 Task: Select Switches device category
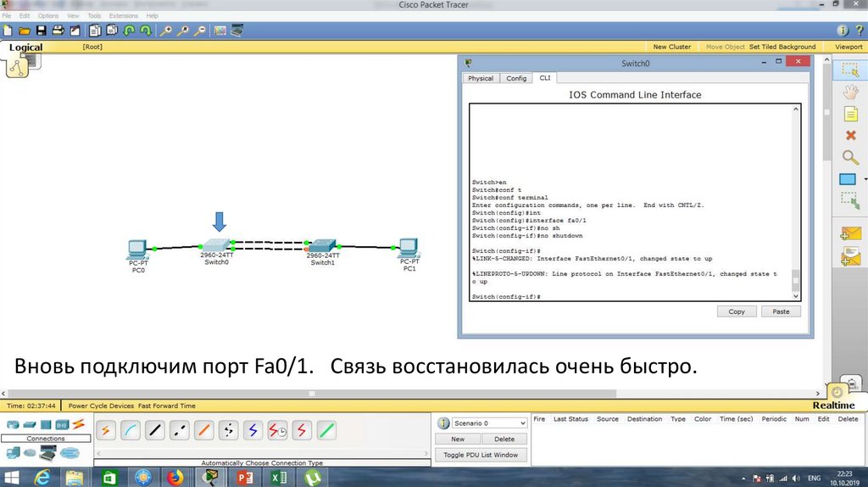click(30, 425)
